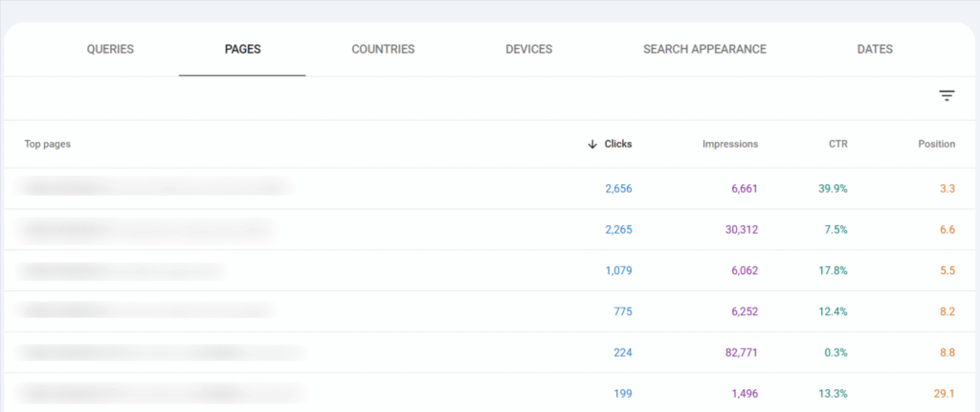Switch to the Queries tab
Screen dimensions: 980x412
pyautogui.click(x=110, y=50)
